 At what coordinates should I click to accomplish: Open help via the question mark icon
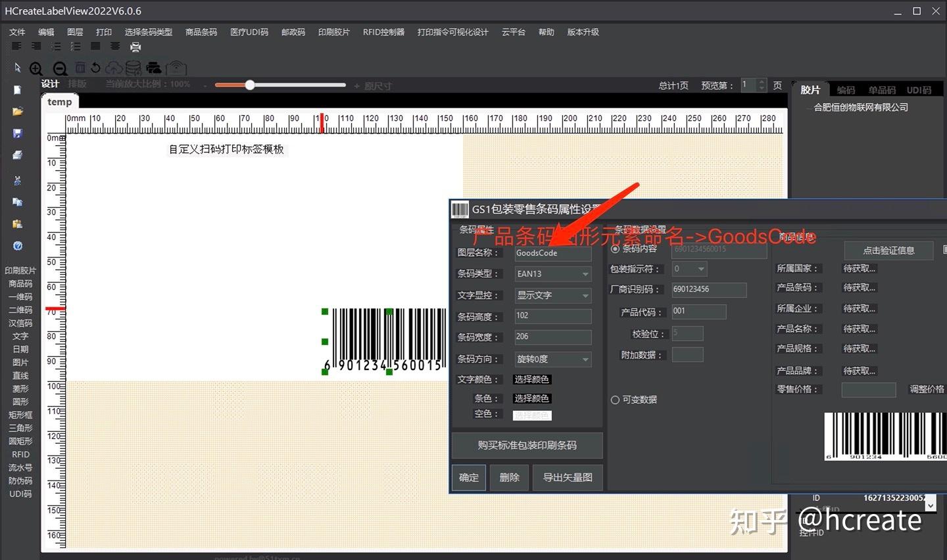pos(18,246)
